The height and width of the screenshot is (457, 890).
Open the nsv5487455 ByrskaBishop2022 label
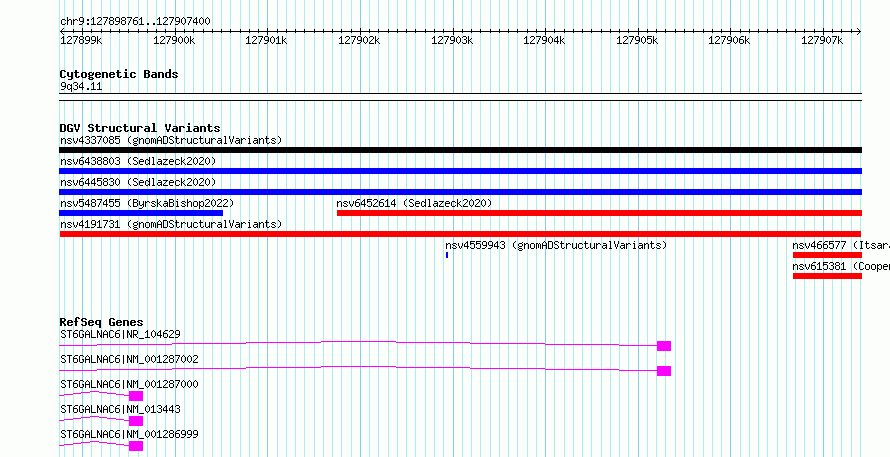(147, 203)
